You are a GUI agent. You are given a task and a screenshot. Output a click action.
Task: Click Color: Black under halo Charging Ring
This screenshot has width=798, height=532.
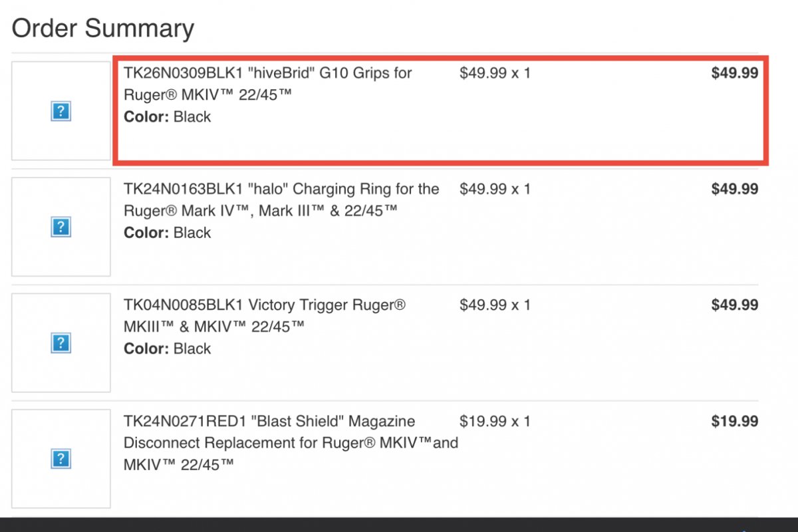click(x=168, y=233)
